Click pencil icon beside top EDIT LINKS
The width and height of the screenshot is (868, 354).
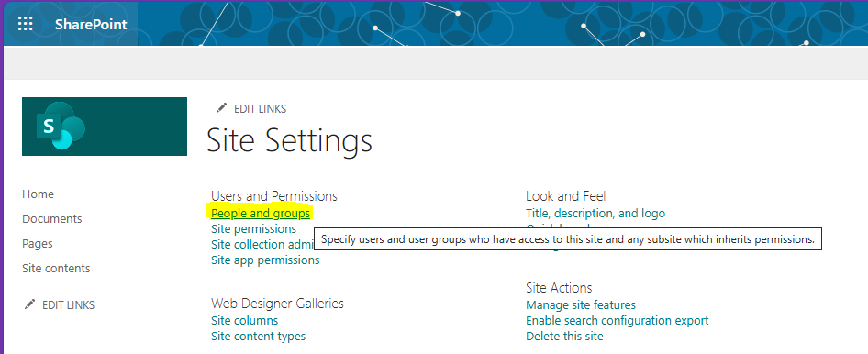coord(221,108)
